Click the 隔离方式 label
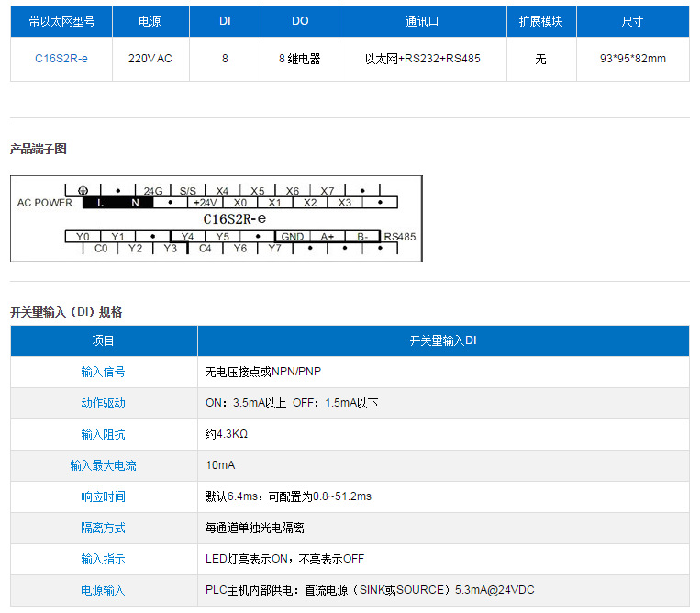 click(103, 528)
